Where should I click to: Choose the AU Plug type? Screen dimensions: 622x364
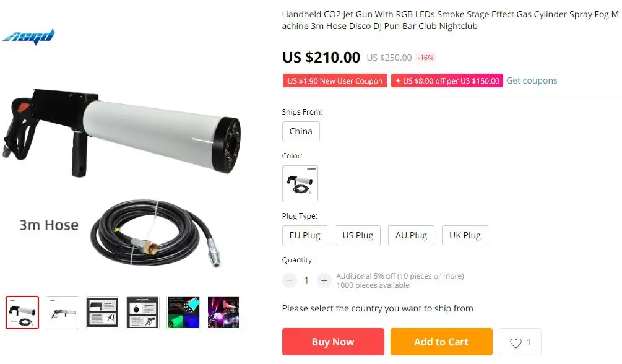pyautogui.click(x=411, y=235)
